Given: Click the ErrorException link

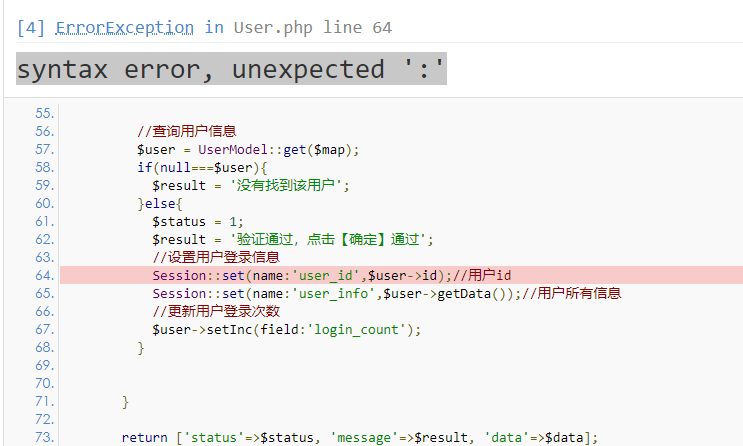Looking at the screenshot, I should 125,28.
